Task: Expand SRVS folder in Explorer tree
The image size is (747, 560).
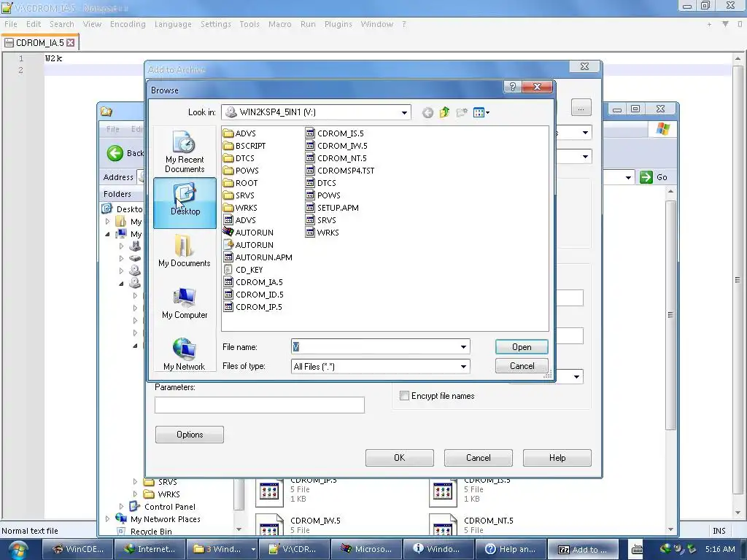Action: (135, 481)
